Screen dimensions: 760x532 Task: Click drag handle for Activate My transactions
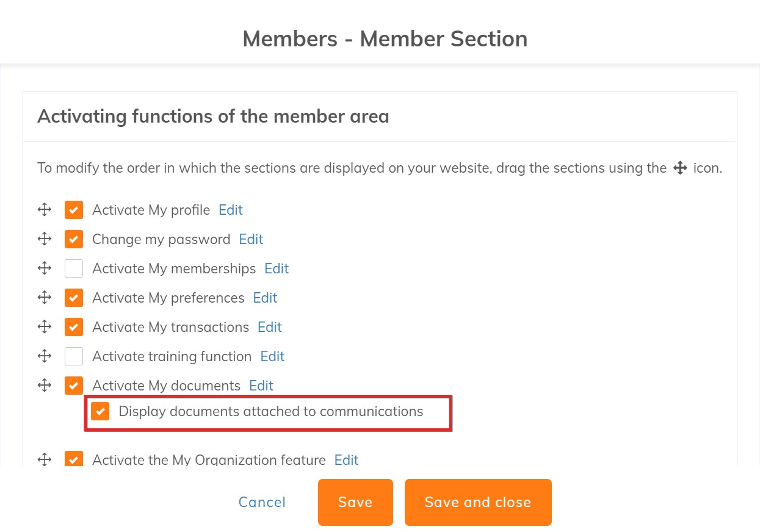45,327
